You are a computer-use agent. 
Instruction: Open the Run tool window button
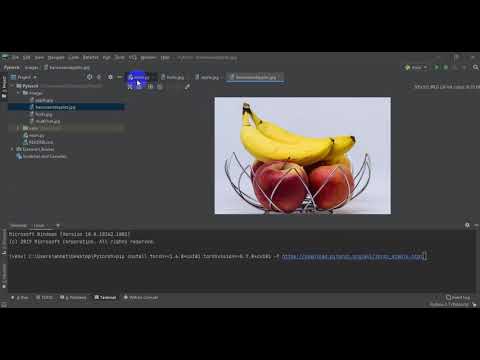20,297
